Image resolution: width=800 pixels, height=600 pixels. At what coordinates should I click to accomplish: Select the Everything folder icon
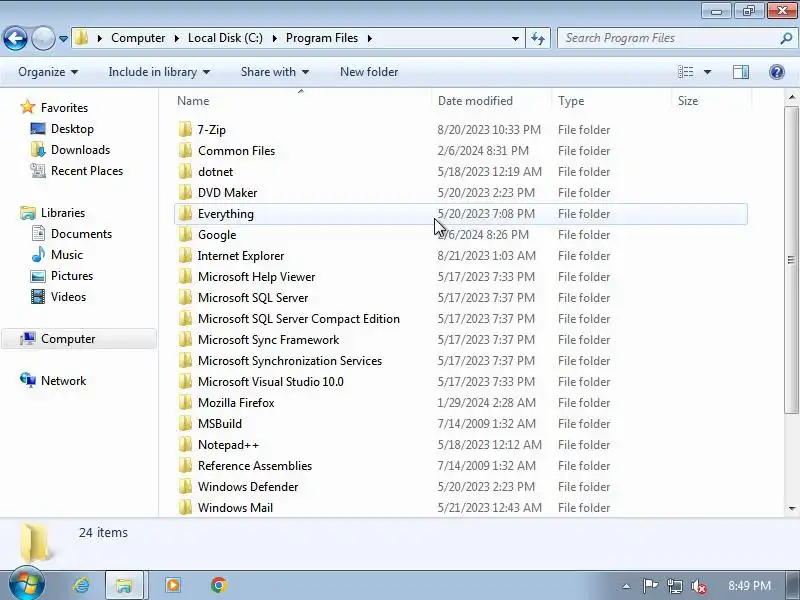pyautogui.click(x=185, y=213)
